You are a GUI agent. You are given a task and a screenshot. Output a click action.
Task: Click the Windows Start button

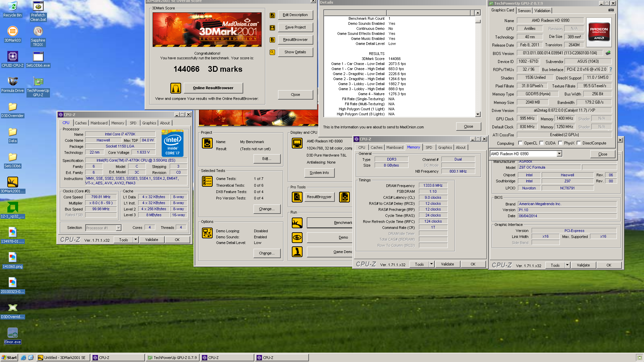click(9, 358)
